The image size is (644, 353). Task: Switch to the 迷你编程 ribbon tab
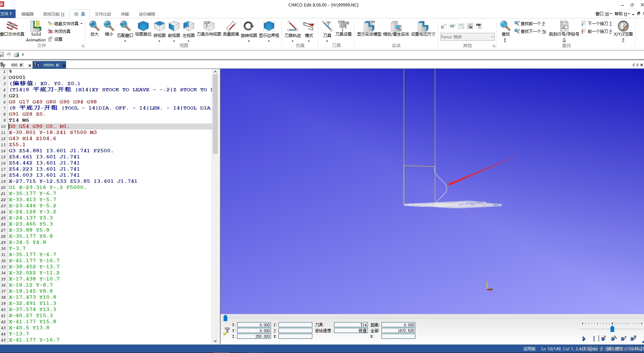click(x=147, y=14)
